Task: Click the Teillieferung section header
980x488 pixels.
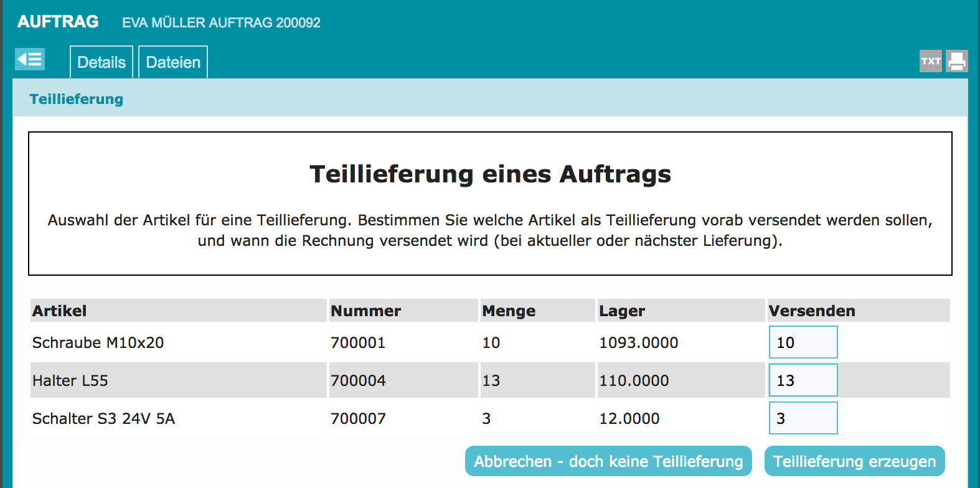Action: [x=77, y=99]
